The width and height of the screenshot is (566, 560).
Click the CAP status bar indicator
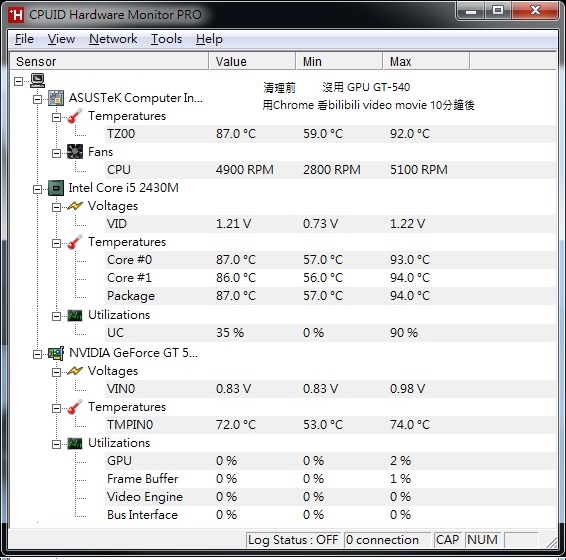tap(448, 540)
